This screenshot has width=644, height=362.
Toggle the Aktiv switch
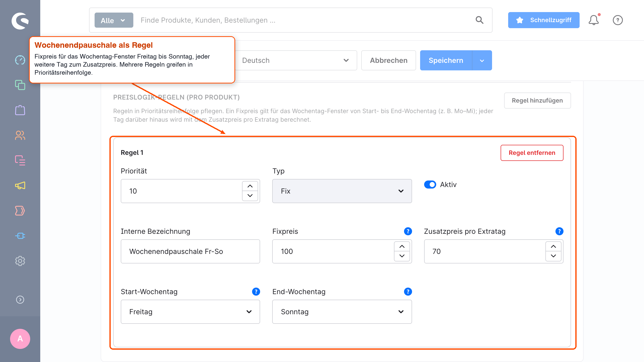(430, 185)
